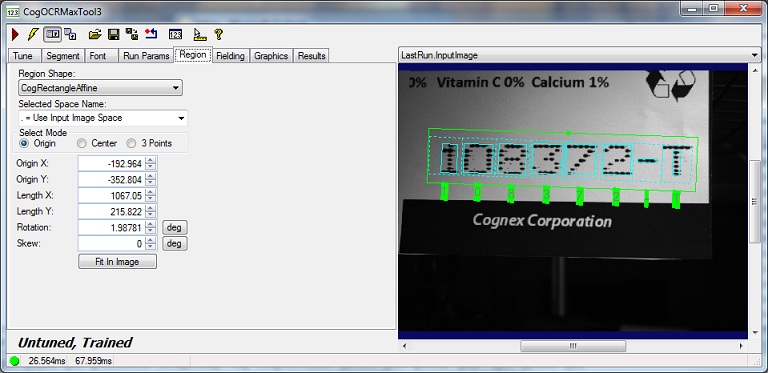The width and height of the screenshot is (768, 373).
Task: Click the Origin Y value field
Action: (x=112, y=179)
